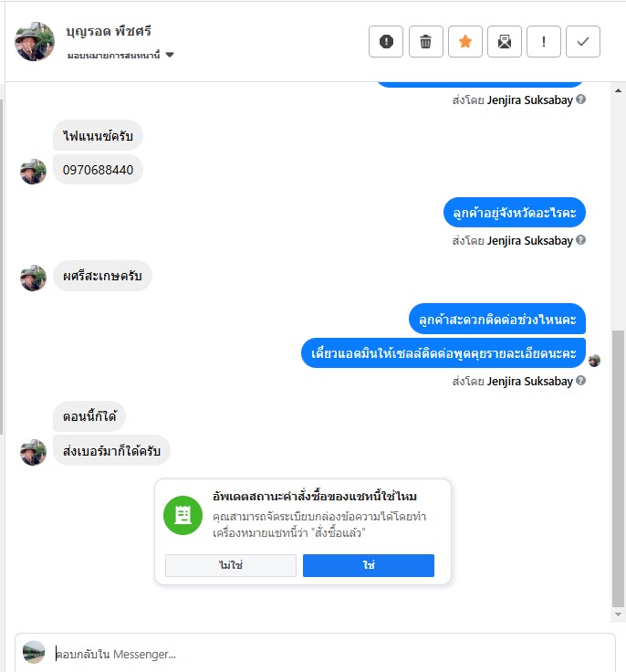Click the ใช่ confirm order button

tap(369, 565)
